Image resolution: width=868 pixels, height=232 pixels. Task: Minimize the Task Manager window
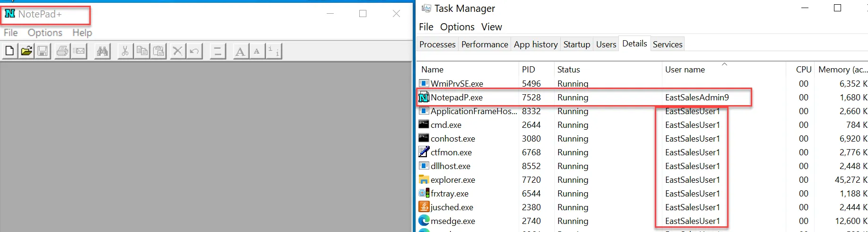pos(805,8)
